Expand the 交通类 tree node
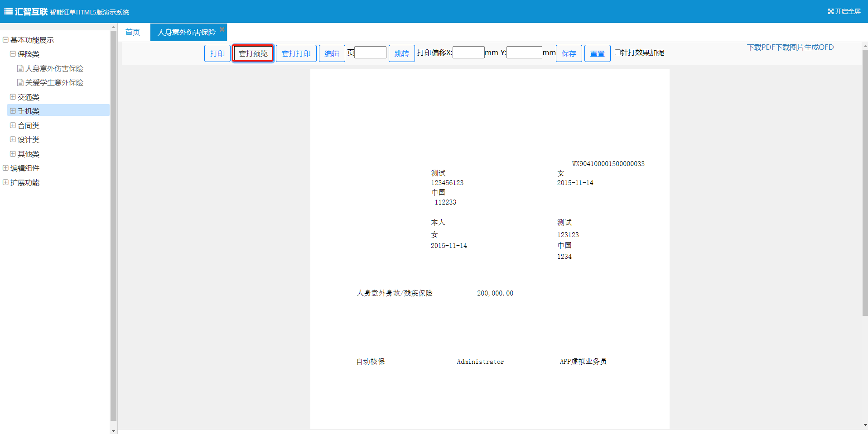 click(13, 97)
